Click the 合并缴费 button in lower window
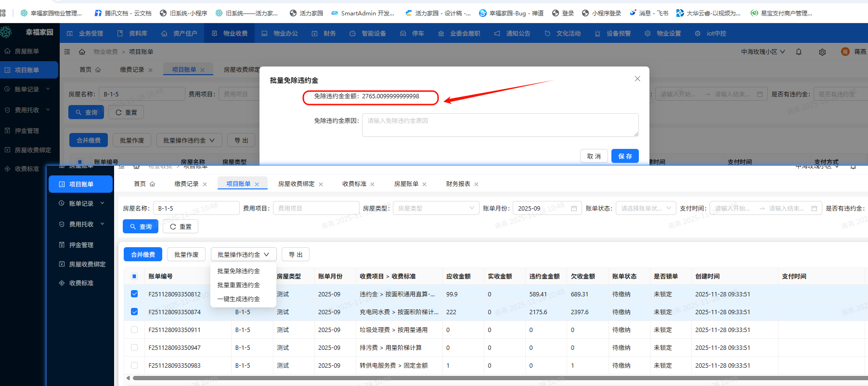This screenshot has width=868, height=386. click(143, 254)
